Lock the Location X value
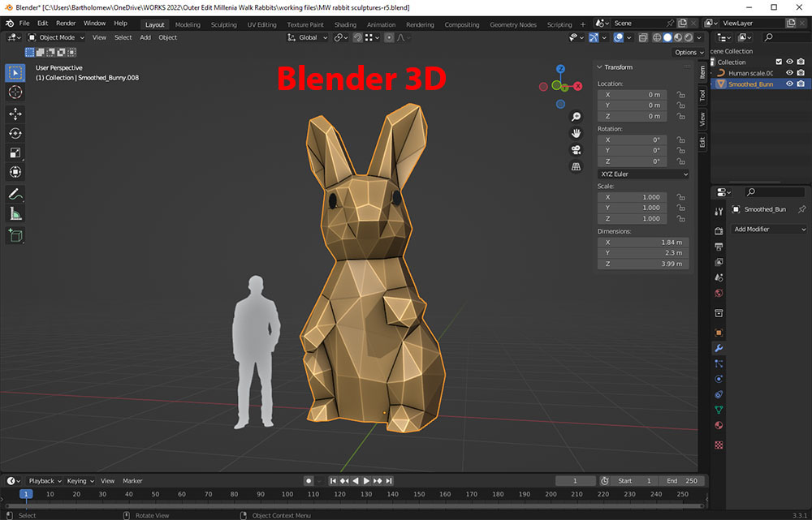 point(681,95)
